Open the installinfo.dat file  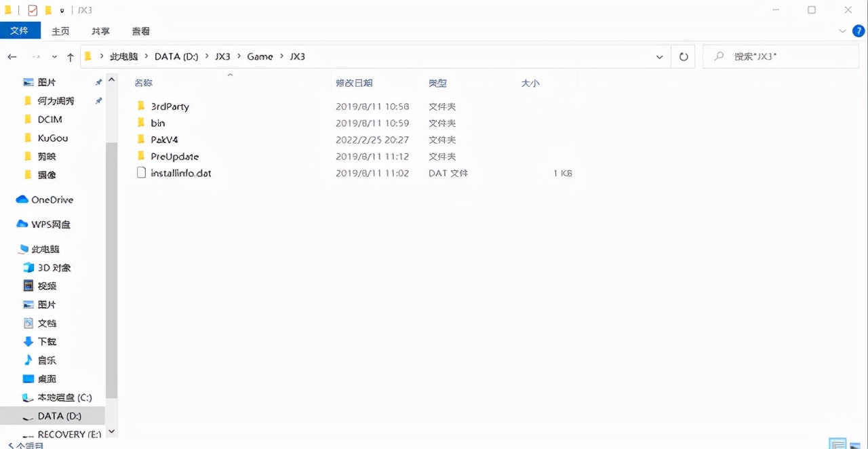pyautogui.click(x=180, y=173)
